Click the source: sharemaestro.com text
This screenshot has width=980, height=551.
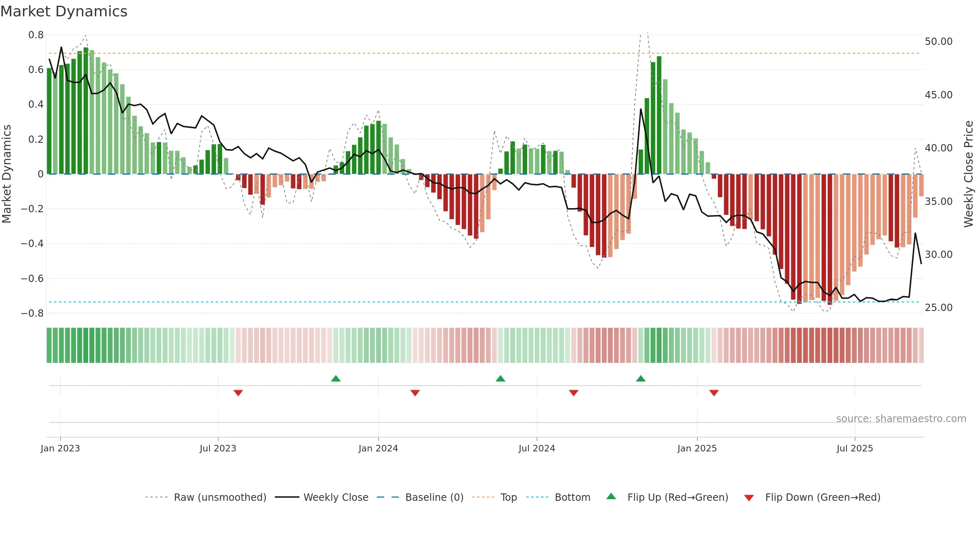click(901, 418)
